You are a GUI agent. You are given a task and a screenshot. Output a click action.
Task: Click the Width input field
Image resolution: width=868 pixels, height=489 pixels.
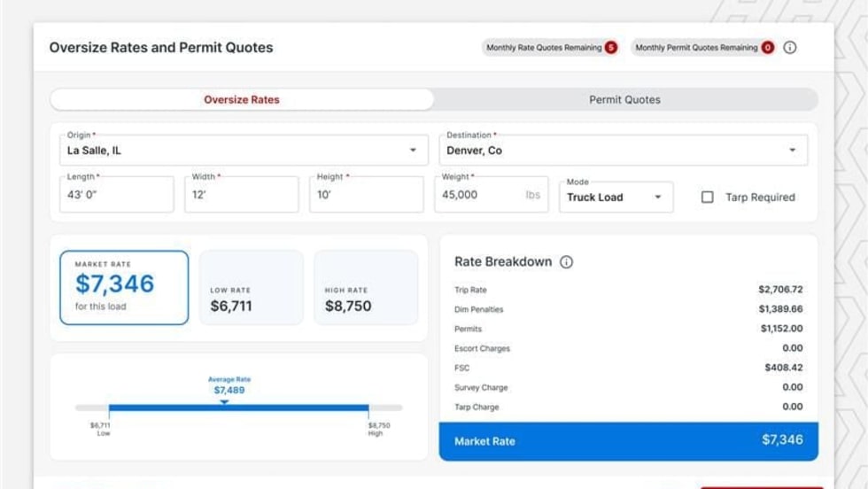(x=241, y=195)
